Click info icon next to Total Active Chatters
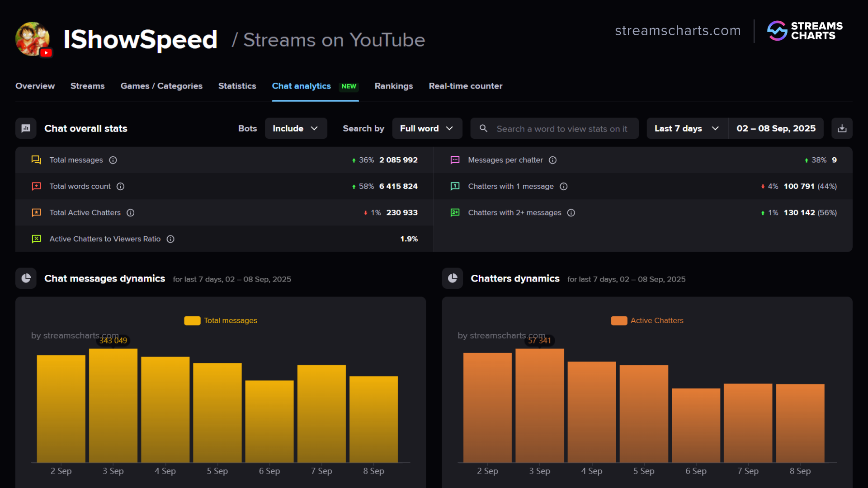This screenshot has width=868, height=488. [x=131, y=213]
